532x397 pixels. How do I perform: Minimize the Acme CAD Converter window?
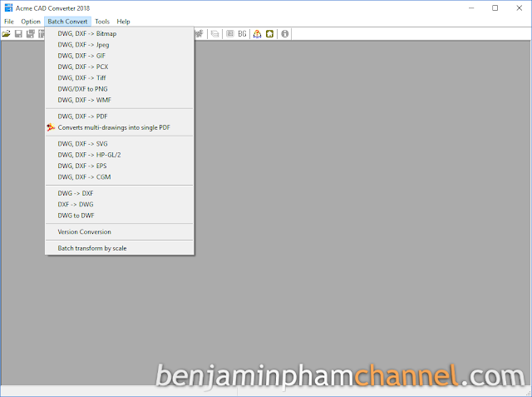[x=471, y=7]
